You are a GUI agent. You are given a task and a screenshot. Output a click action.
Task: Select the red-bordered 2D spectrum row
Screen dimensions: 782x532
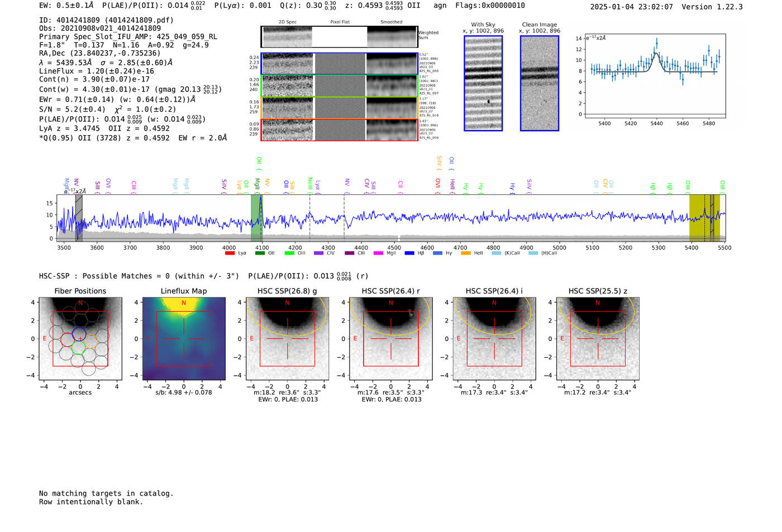coord(339,130)
